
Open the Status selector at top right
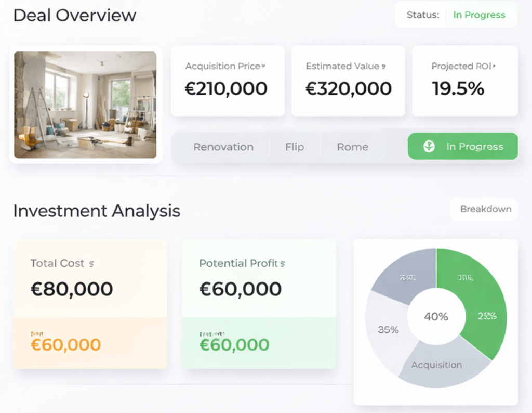[x=456, y=15]
